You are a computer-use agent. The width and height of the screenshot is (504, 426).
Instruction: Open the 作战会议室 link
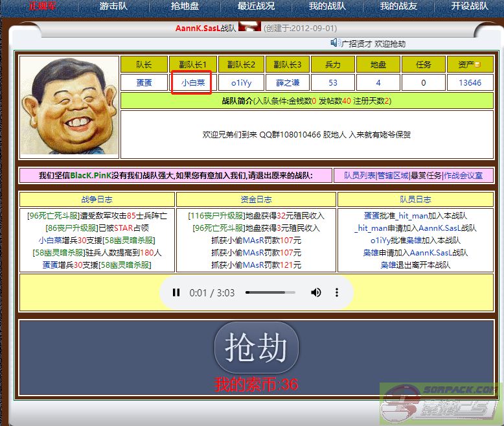pos(463,176)
